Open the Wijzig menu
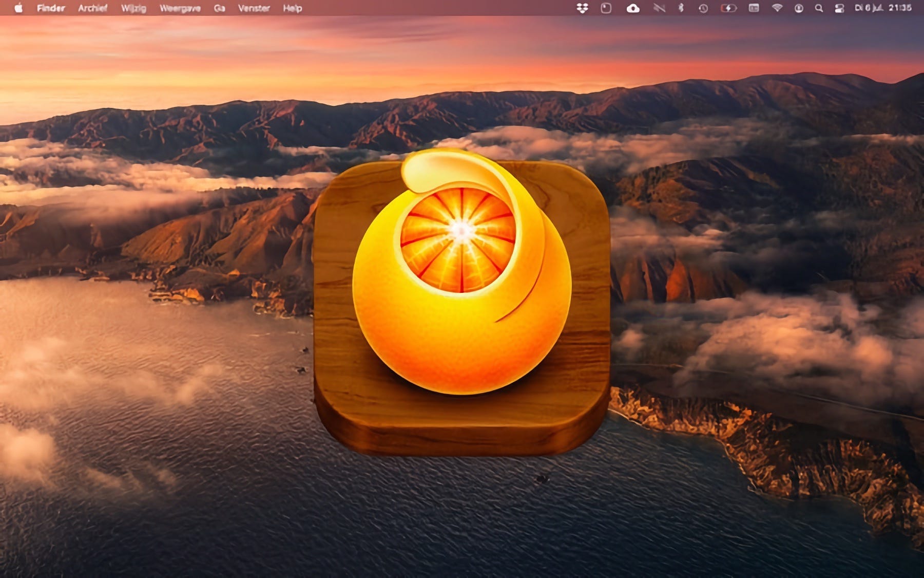924x578 pixels. coord(133,8)
